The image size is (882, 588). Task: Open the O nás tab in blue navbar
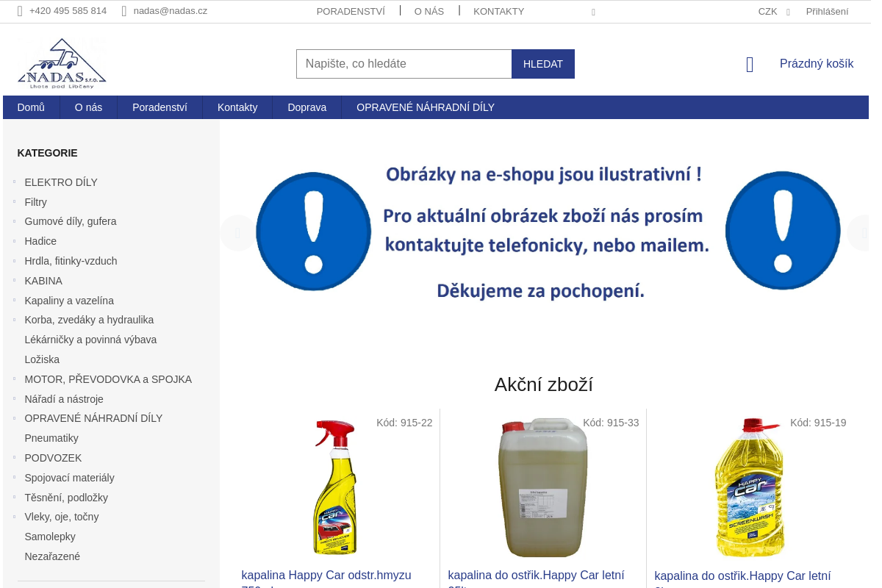[x=88, y=107]
